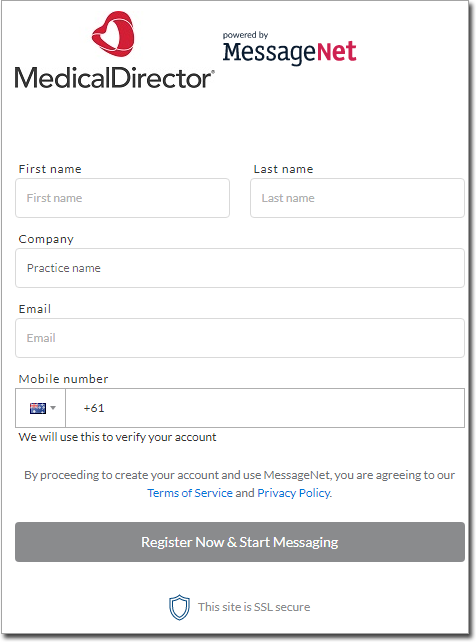The image size is (476, 642).
Task: Click the MedicalDirector red heart logo
Action: click(113, 34)
